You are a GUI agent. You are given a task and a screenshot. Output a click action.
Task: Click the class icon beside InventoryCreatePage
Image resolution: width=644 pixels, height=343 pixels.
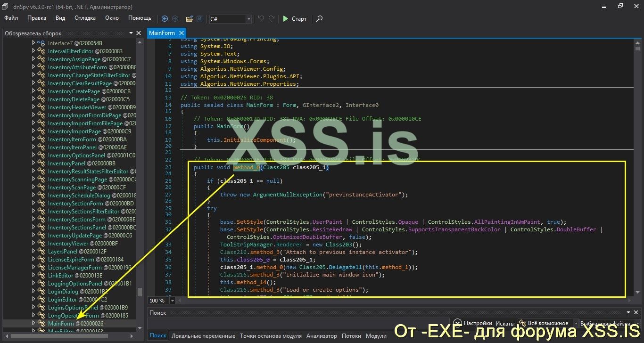[x=41, y=91]
